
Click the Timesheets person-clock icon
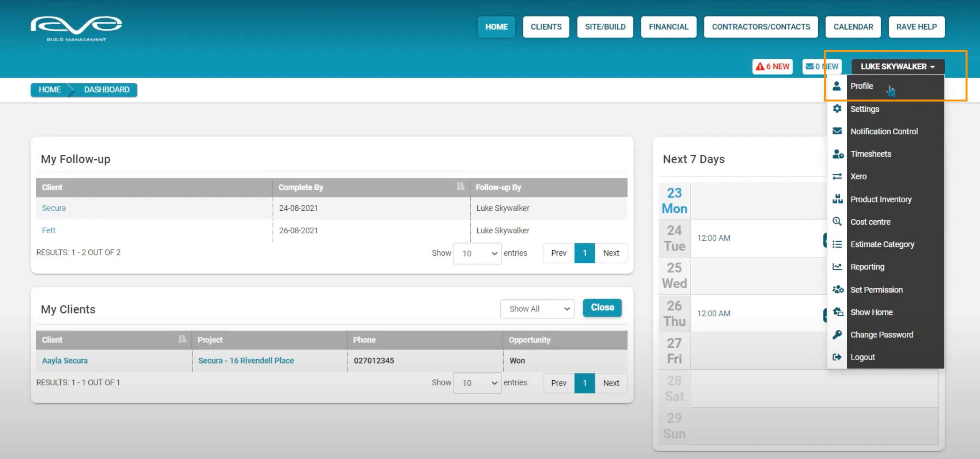coord(838,154)
